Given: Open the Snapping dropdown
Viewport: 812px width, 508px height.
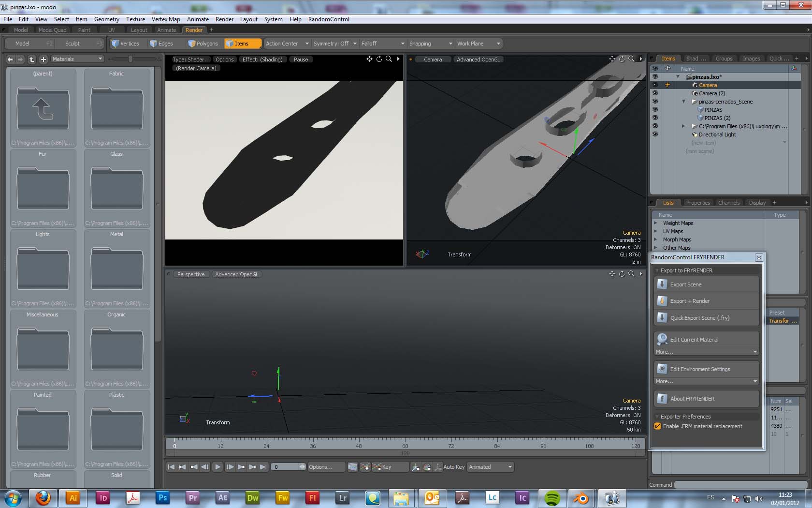Looking at the screenshot, I should [431, 44].
